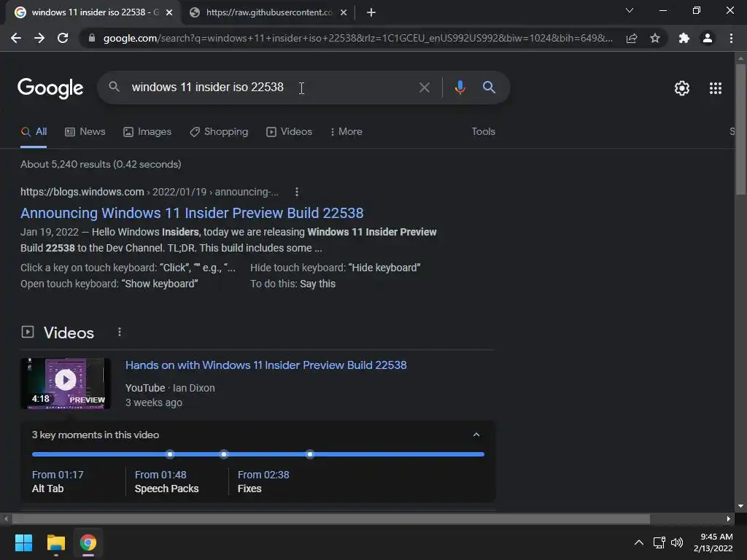
Task: Reload the current Google page
Action: coord(63,38)
